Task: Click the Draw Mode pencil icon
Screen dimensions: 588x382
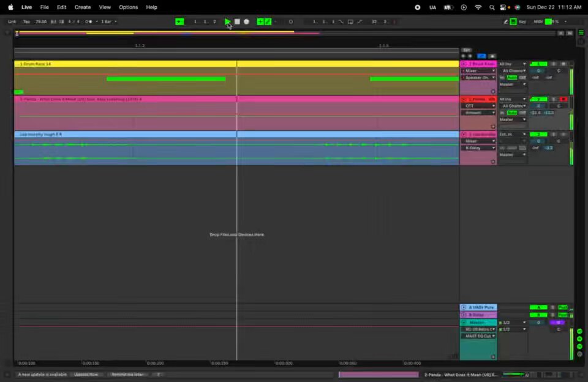Action: [505, 22]
